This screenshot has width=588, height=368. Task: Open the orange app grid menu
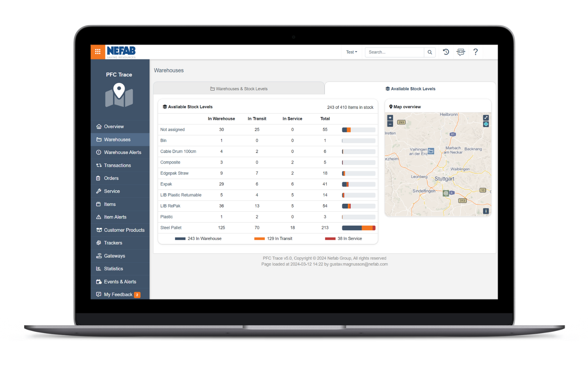point(98,52)
